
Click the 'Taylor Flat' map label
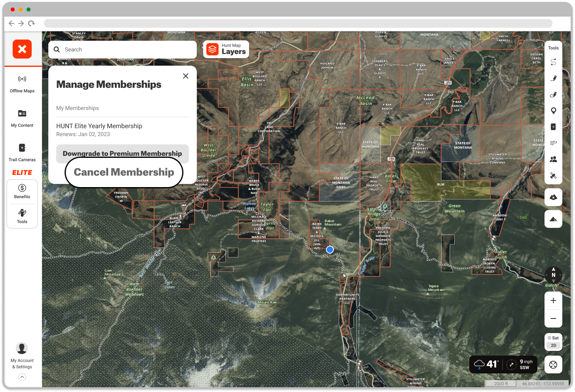[x=267, y=207]
